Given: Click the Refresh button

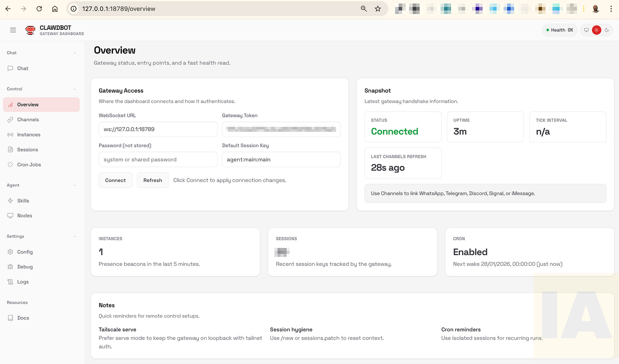Looking at the screenshot, I should point(153,180).
